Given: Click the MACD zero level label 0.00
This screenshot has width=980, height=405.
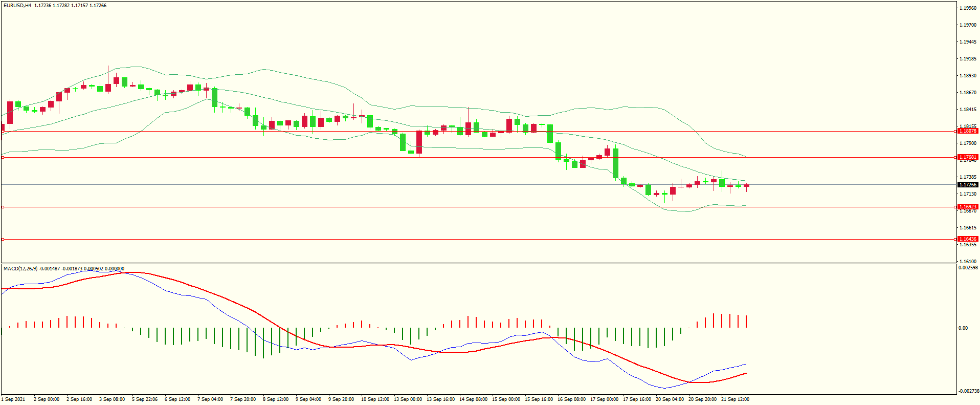Looking at the screenshot, I should point(963,328).
